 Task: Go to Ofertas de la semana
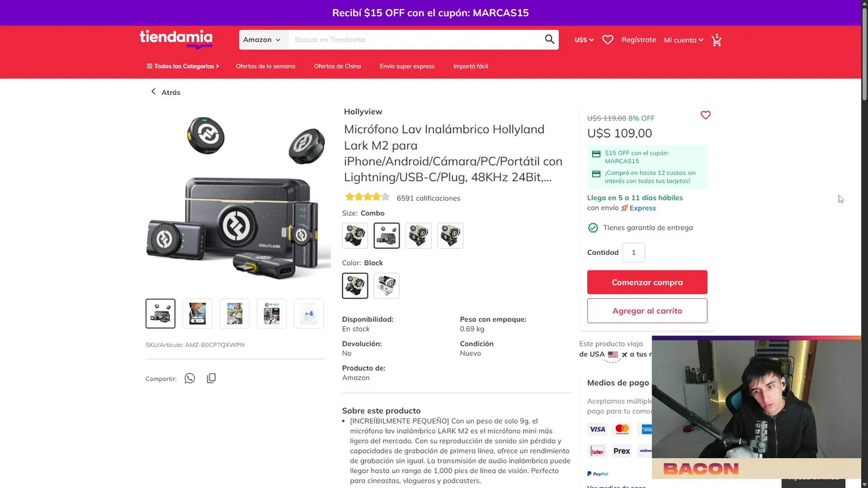[265, 66]
